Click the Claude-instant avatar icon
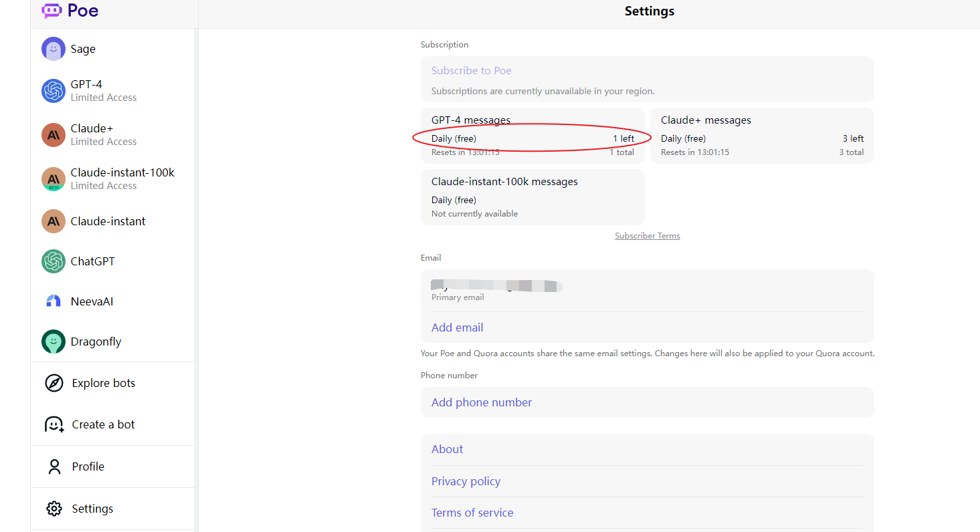The height and width of the screenshot is (532, 980). pyautogui.click(x=54, y=221)
